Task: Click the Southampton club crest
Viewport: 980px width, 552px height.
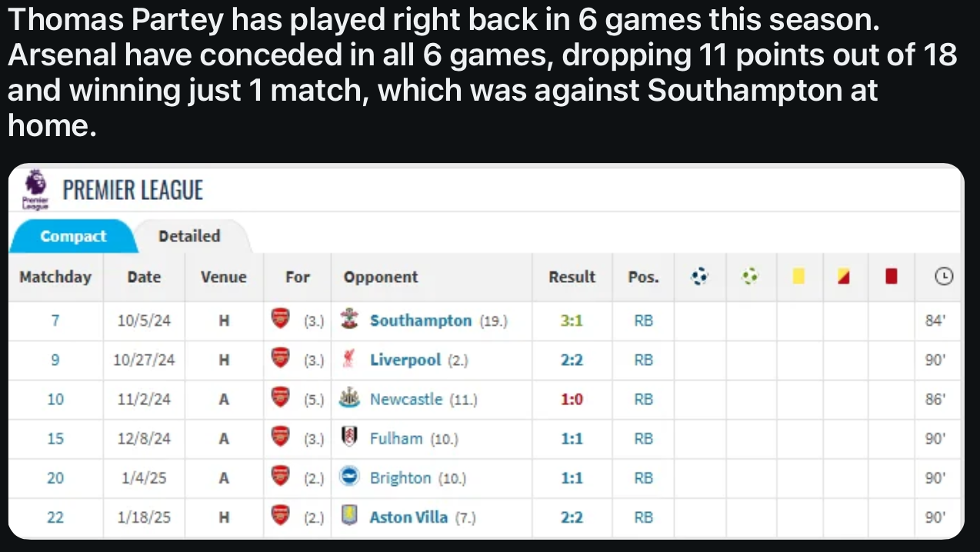Action: tap(350, 321)
